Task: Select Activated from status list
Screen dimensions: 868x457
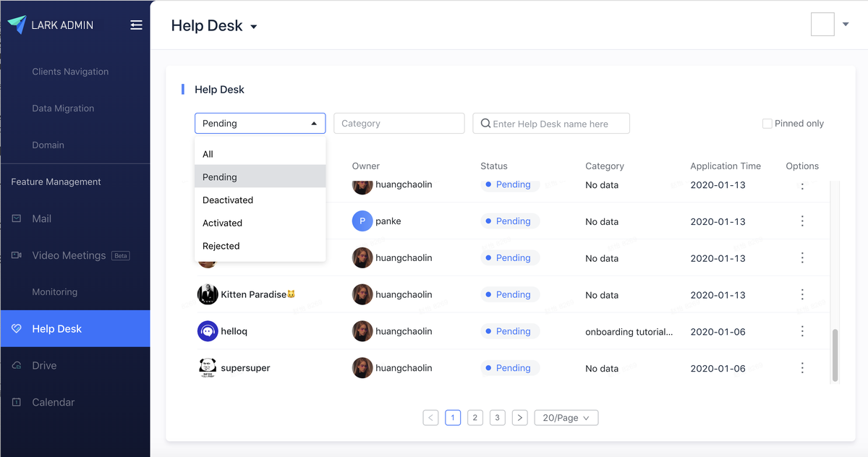Action: tap(223, 223)
